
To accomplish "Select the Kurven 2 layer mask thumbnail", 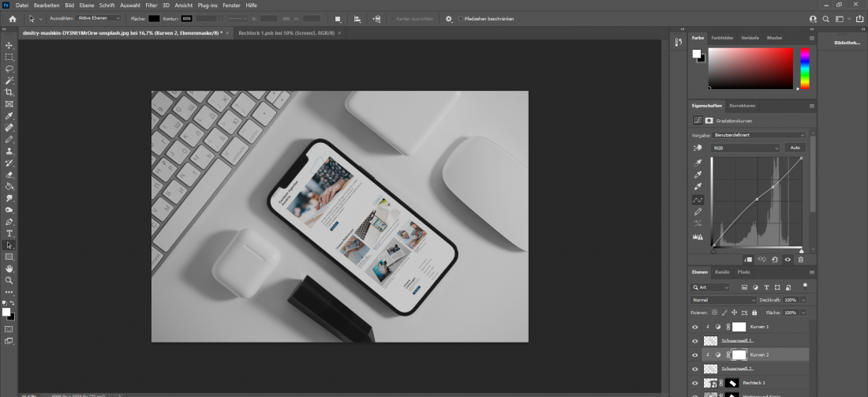I will tap(739, 354).
